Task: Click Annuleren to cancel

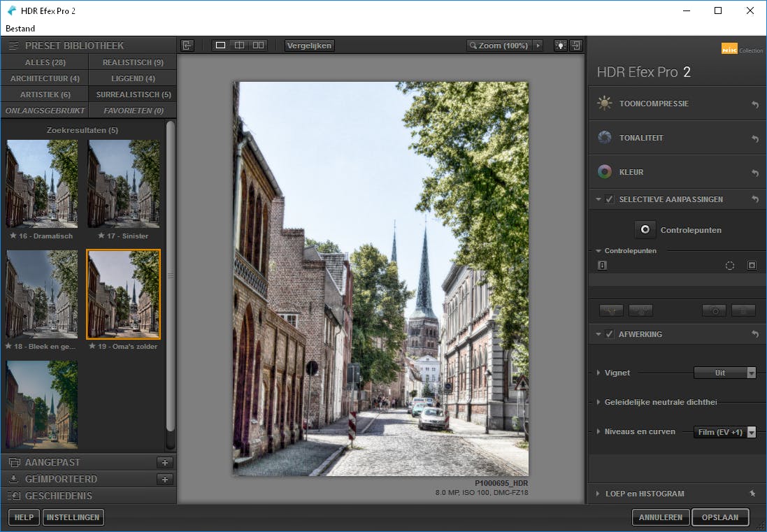Action: pyautogui.click(x=660, y=517)
